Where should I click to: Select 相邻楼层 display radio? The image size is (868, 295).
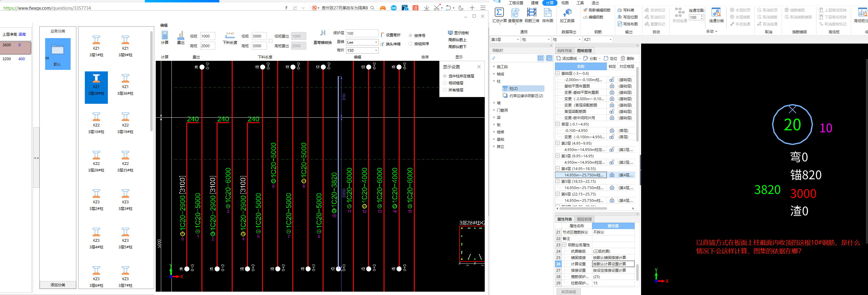click(x=445, y=83)
